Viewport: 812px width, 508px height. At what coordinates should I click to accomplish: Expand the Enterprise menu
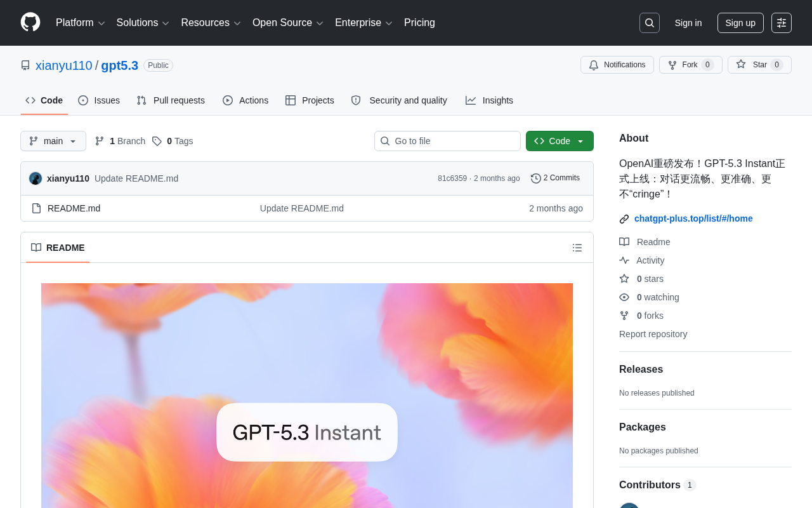[363, 23]
